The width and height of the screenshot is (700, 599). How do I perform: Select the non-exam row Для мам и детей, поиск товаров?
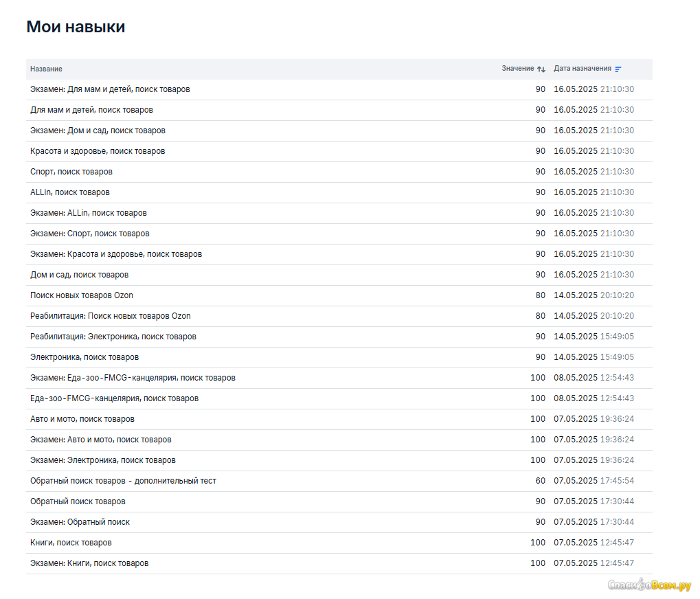pos(339,110)
